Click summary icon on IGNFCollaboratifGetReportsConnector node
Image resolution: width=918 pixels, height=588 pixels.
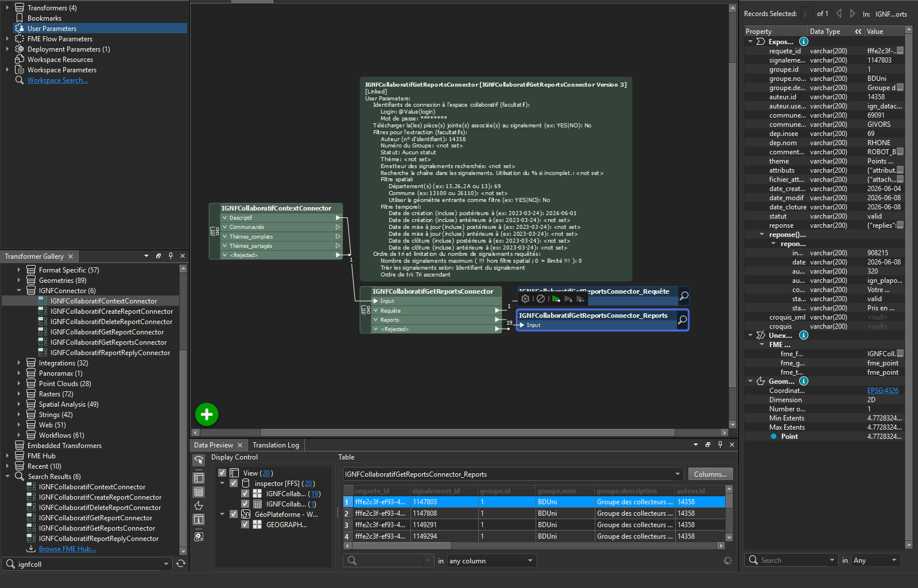click(x=365, y=310)
